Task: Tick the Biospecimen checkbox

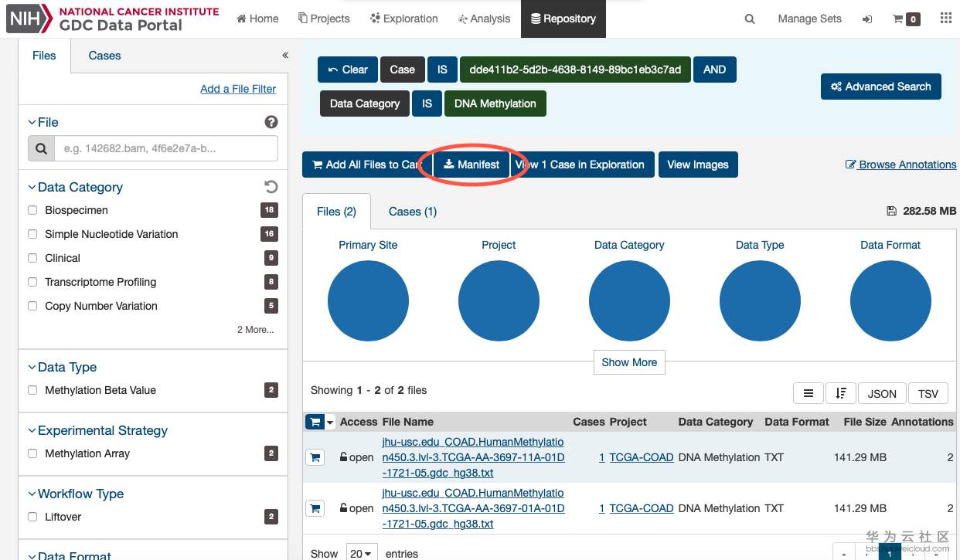Action: [x=32, y=210]
